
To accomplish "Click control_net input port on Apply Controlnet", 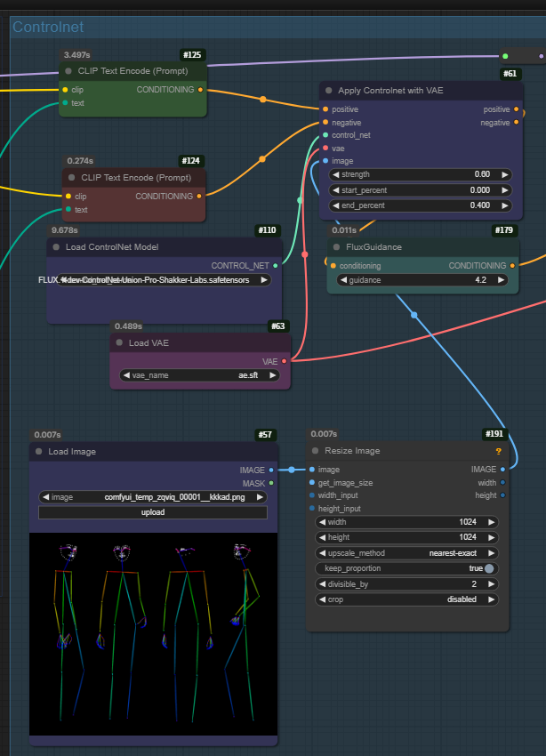I will point(325,135).
